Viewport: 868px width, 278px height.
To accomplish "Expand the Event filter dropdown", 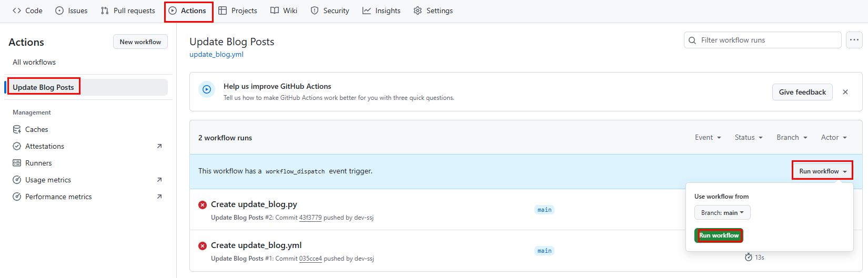I will [708, 137].
